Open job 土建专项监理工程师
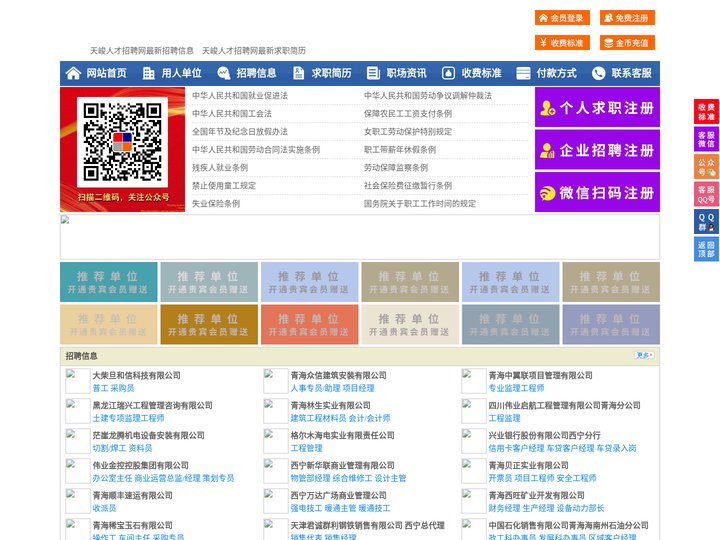Screen dimensions: 720x540 point(129,418)
